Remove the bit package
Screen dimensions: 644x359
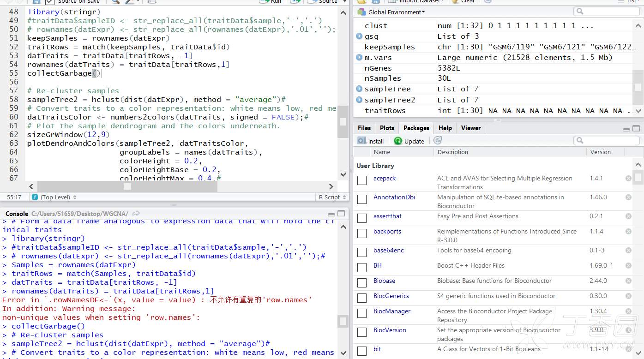[x=628, y=349]
